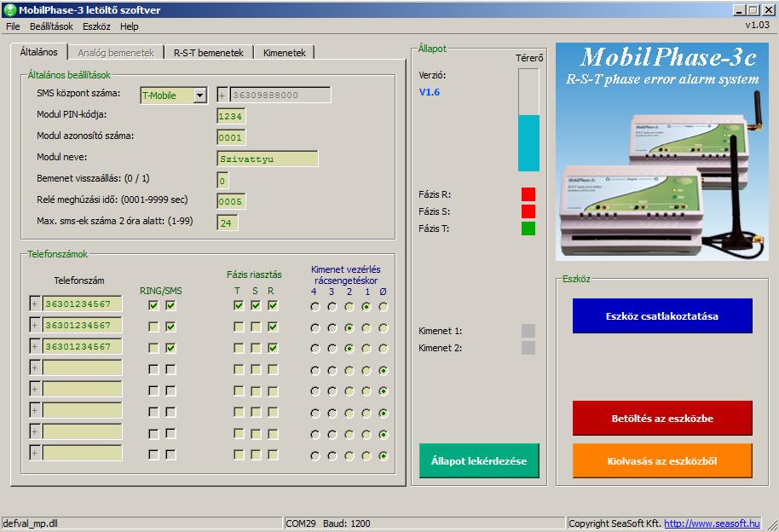Click the Kimenet 2 gray indicator box
This screenshot has height=532, width=779.
(x=528, y=348)
